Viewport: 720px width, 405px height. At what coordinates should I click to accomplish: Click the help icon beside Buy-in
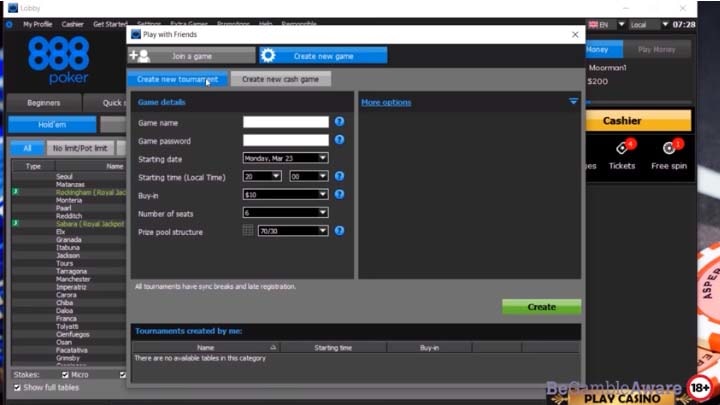pyautogui.click(x=339, y=195)
